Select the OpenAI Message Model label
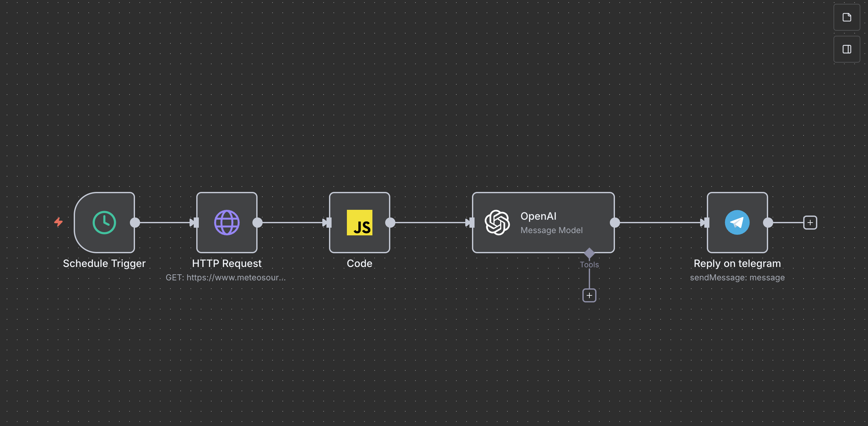The image size is (868, 426). [551, 230]
